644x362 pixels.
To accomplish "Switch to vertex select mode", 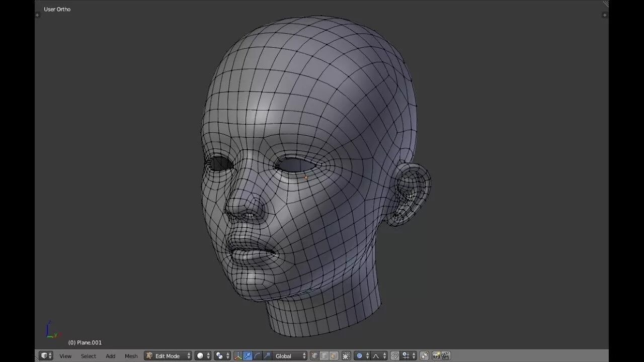I will click(x=314, y=356).
